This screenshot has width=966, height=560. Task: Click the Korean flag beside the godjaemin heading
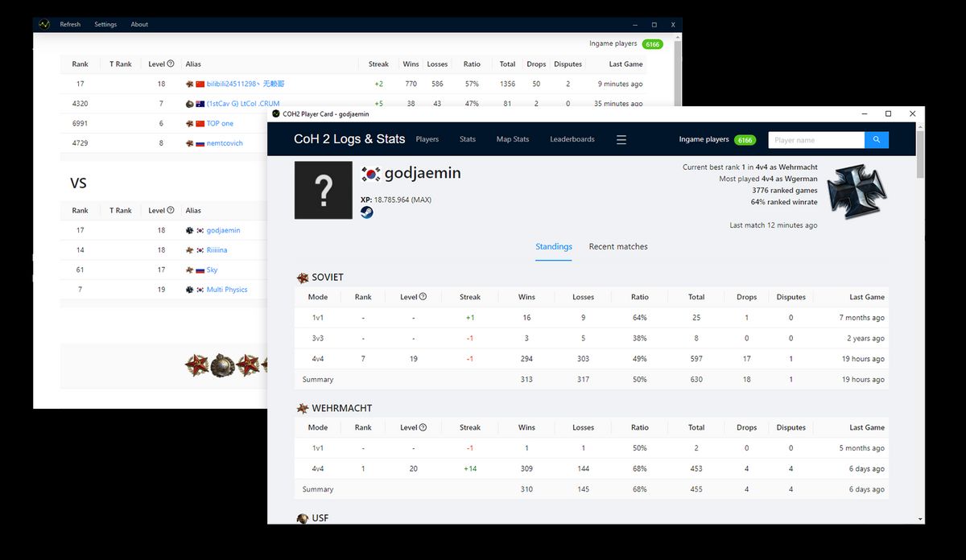coord(371,174)
